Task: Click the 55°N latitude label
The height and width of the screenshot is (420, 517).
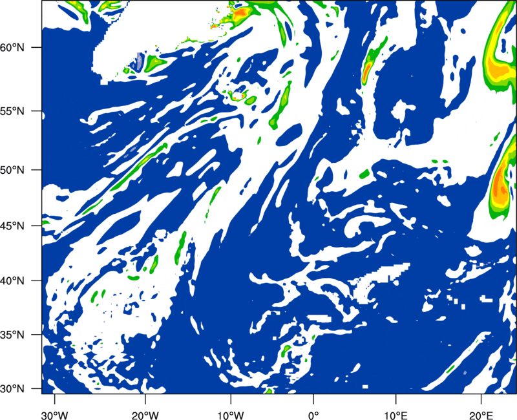Action: point(12,111)
